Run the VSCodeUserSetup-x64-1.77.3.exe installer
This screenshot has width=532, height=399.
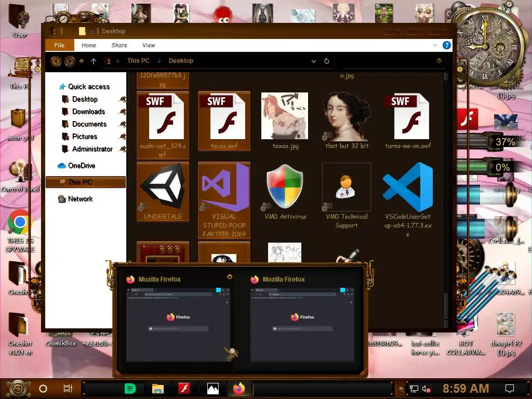[408, 200]
